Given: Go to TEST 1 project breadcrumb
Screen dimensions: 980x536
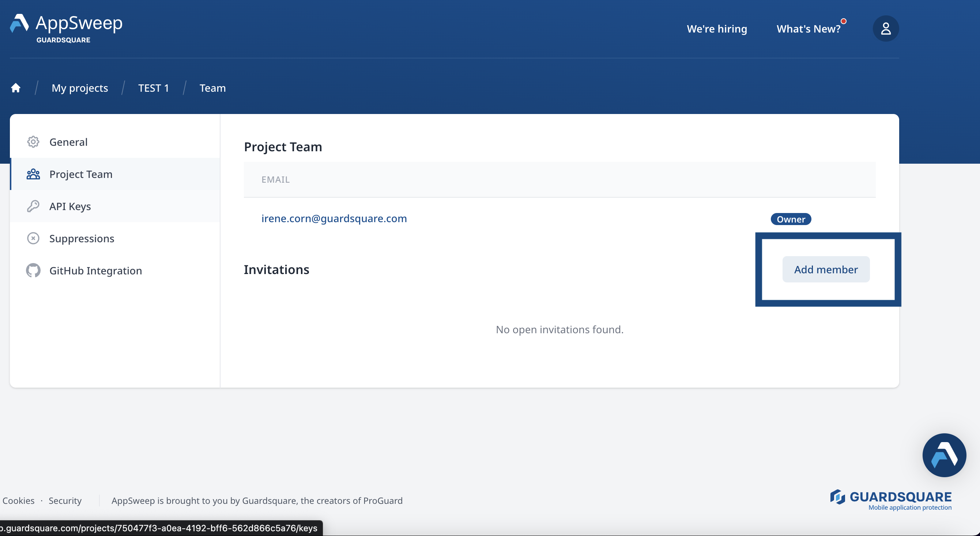Looking at the screenshot, I should click(153, 88).
